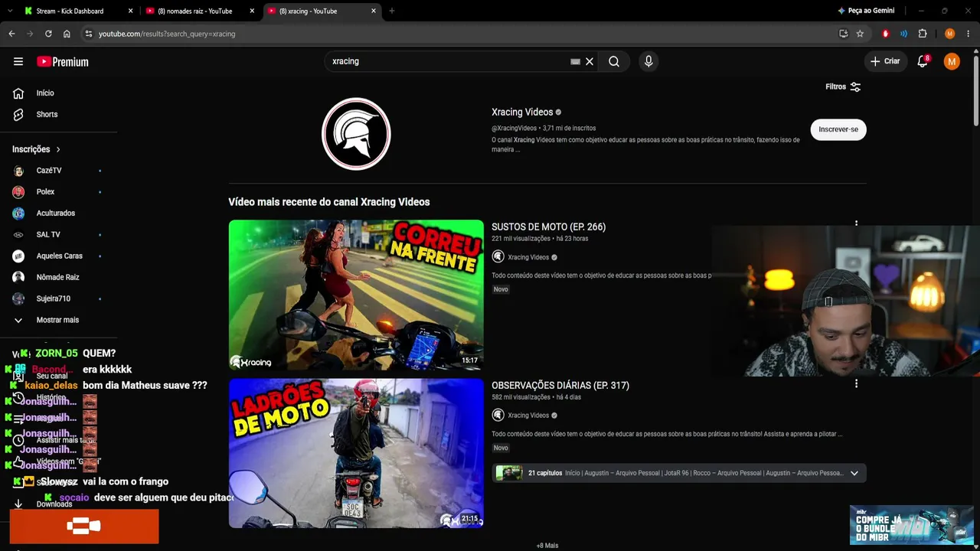
Task: Go back with the browser back arrow
Action: pyautogui.click(x=11, y=34)
